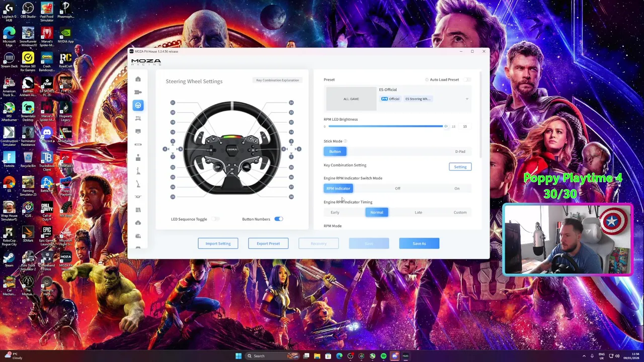Open Steam desktop shortcut
This screenshot has width=644, height=362.
click(x=9, y=260)
